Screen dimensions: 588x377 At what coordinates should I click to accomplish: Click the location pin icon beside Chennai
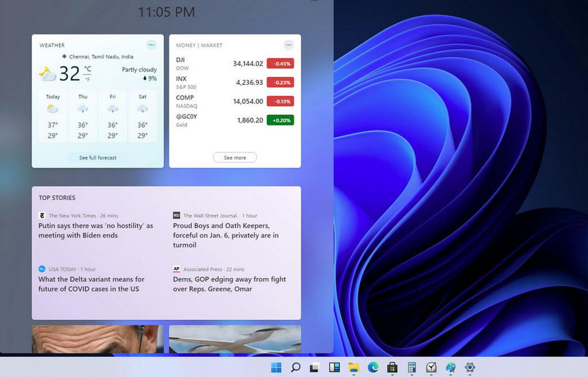[x=65, y=57]
